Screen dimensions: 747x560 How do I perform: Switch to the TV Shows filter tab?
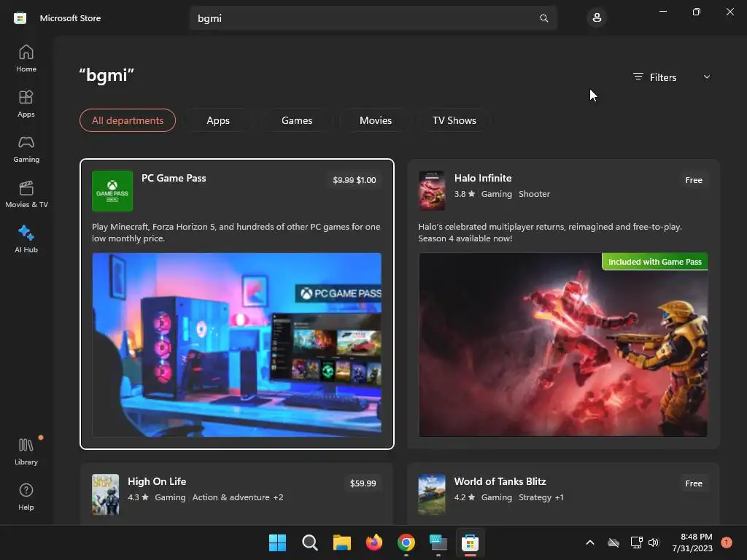point(454,120)
